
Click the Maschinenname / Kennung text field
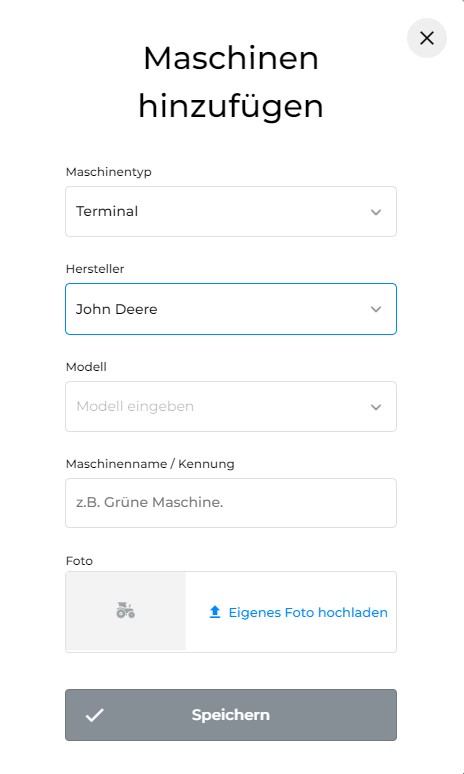coord(231,503)
